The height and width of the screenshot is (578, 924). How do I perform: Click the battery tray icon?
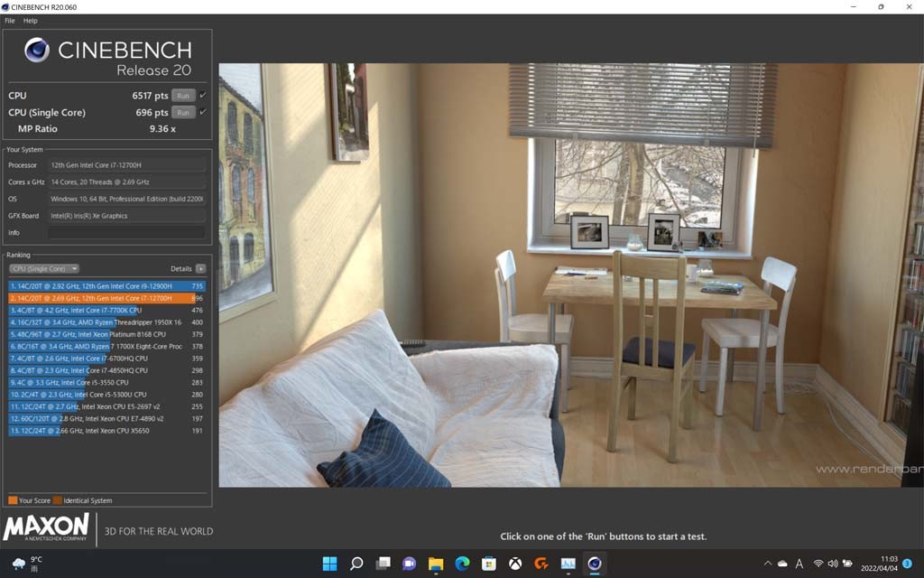pyautogui.click(x=847, y=564)
